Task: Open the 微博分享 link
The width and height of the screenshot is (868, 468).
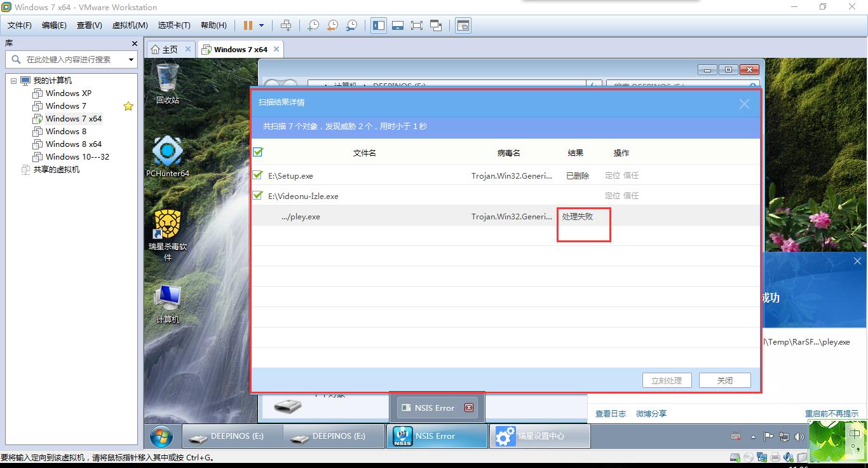Action: 651,414
